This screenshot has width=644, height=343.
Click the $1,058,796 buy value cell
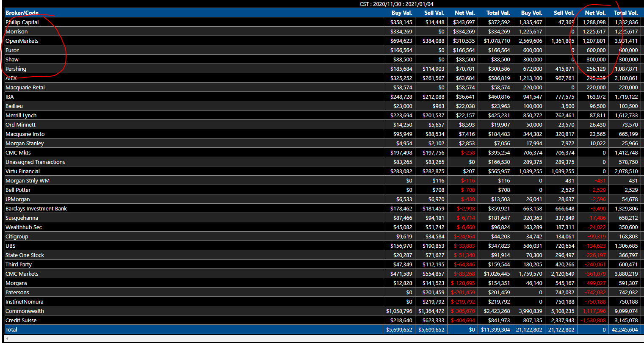pyautogui.click(x=399, y=311)
